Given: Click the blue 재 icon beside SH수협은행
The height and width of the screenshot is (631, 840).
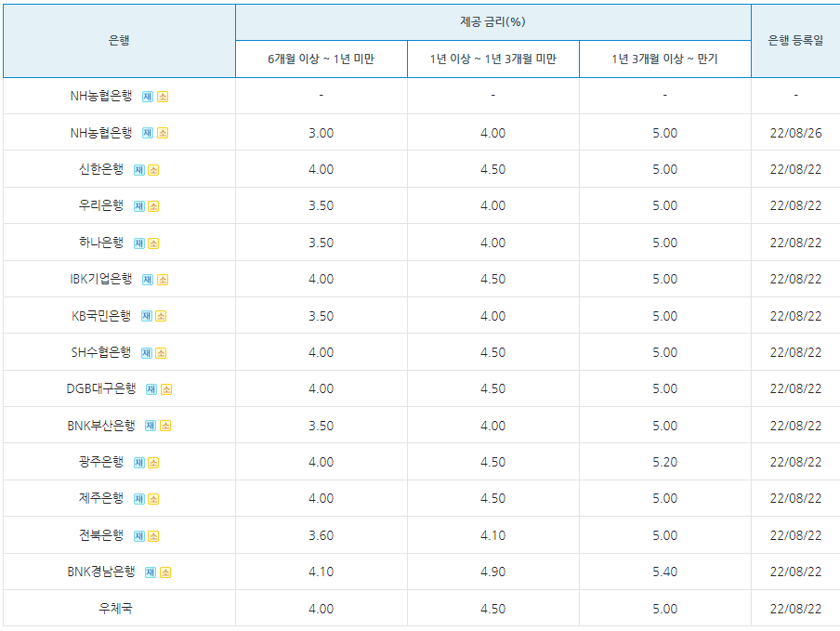Looking at the screenshot, I should 147,353.
